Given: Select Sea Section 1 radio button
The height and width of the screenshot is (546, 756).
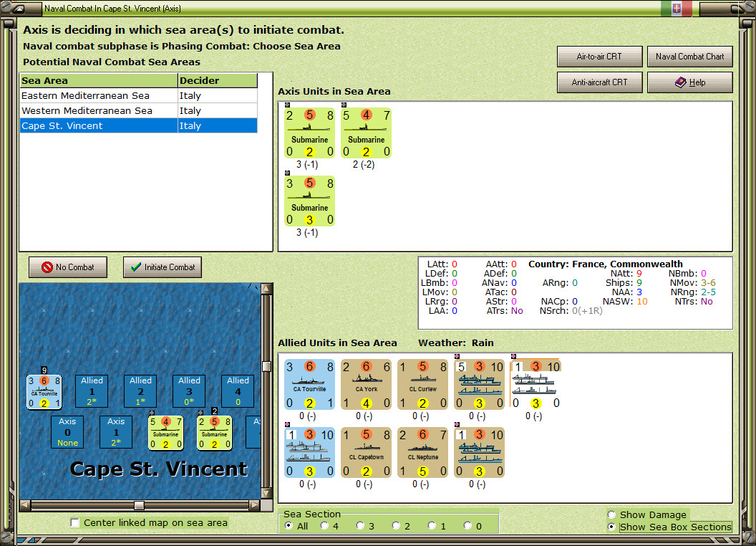Looking at the screenshot, I should point(432,526).
